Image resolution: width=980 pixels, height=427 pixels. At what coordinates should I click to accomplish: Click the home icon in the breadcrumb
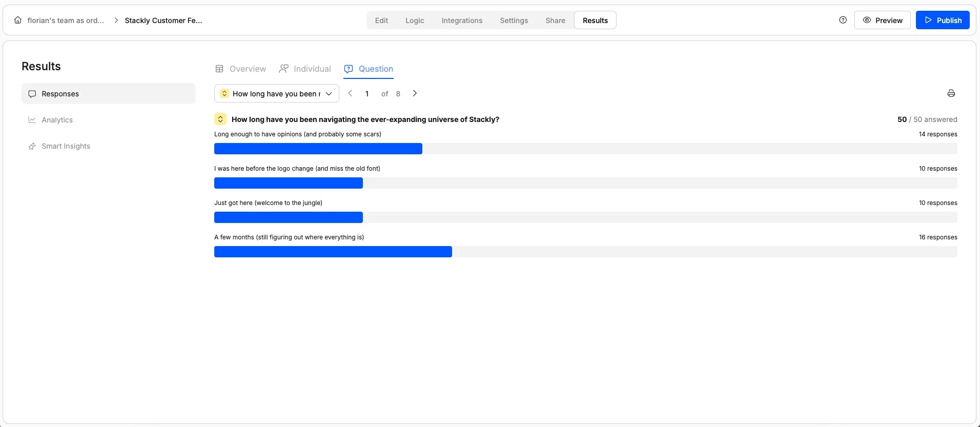coord(17,20)
